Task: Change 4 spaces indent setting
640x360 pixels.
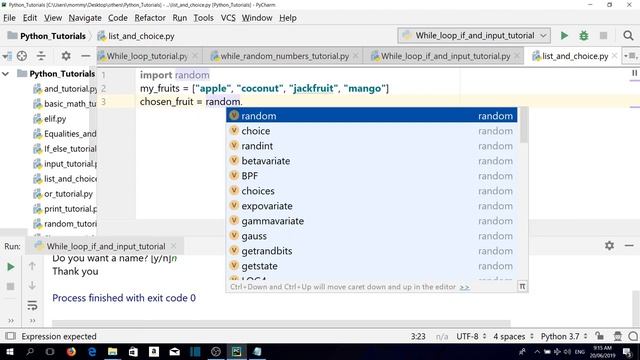Action: [x=513, y=336]
